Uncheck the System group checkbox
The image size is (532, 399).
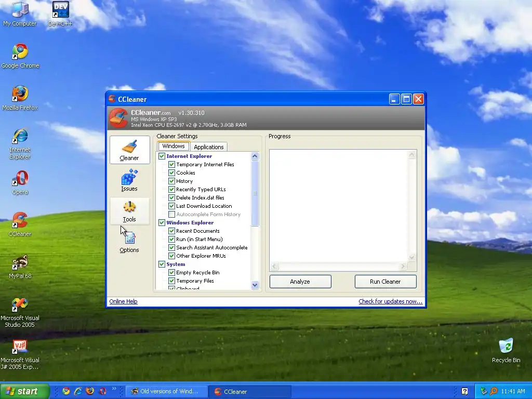162,264
